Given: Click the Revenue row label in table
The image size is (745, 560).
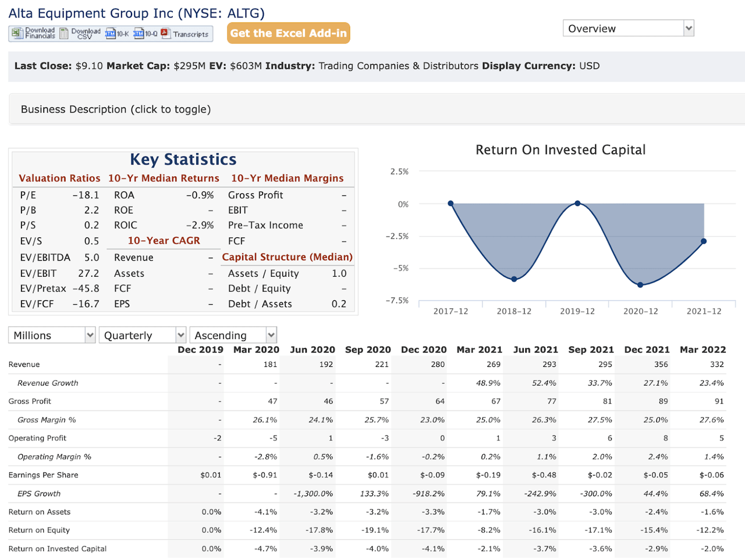Looking at the screenshot, I should pyautogui.click(x=24, y=365).
